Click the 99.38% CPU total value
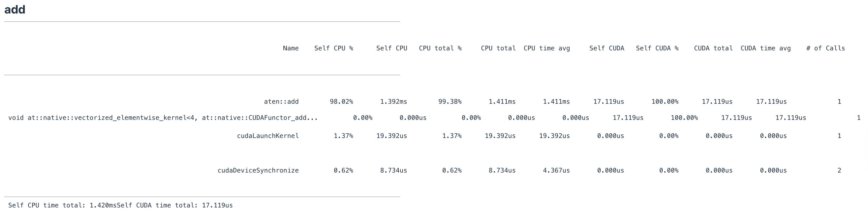Image resolution: width=868 pixels, height=218 pixels. click(450, 102)
